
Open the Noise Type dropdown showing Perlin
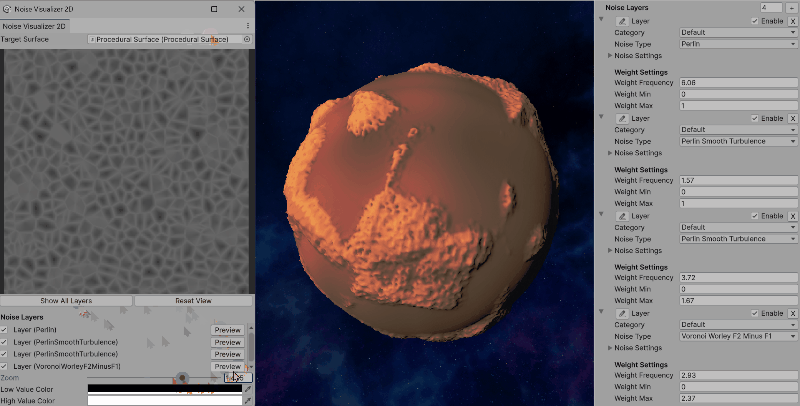pyautogui.click(x=736, y=44)
